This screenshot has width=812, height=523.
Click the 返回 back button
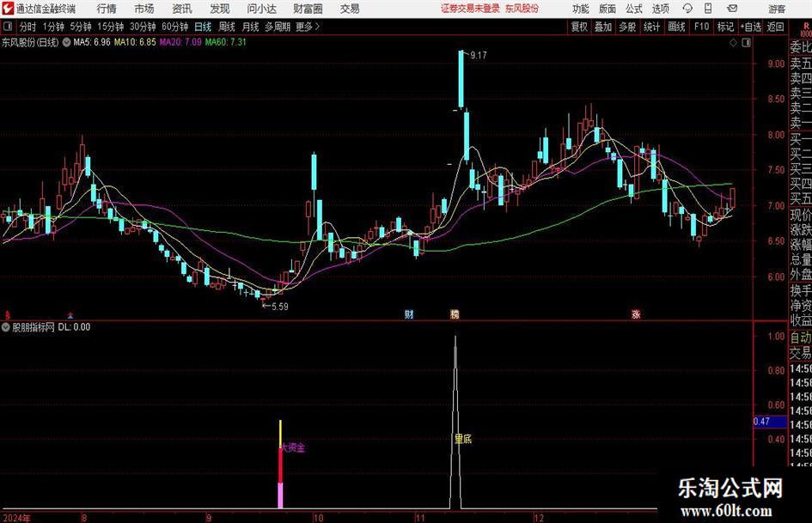coord(775,27)
